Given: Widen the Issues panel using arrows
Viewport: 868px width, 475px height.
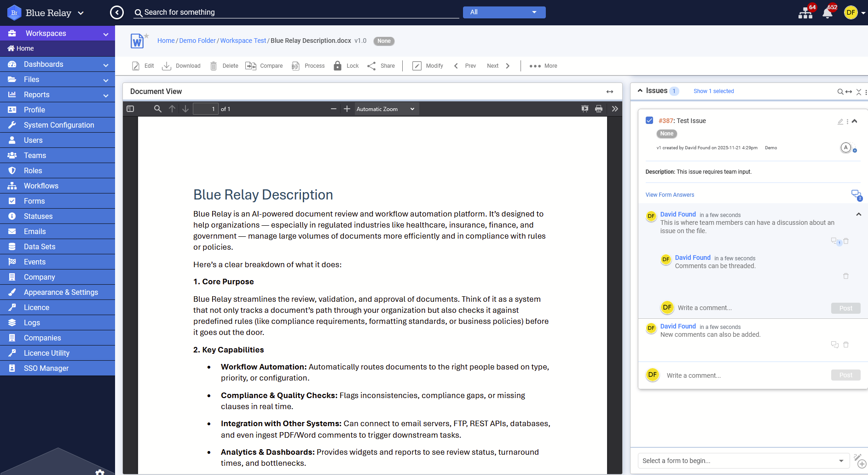Looking at the screenshot, I should (x=849, y=92).
